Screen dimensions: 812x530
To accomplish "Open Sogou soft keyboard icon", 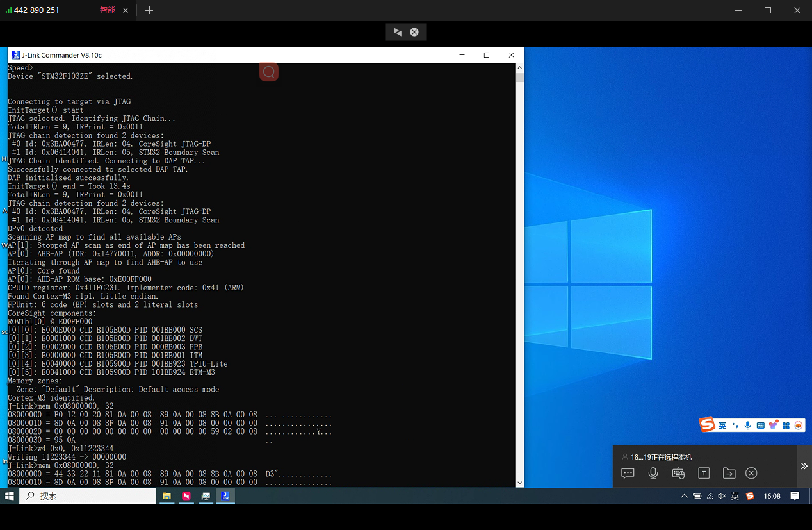I will coord(760,426).
